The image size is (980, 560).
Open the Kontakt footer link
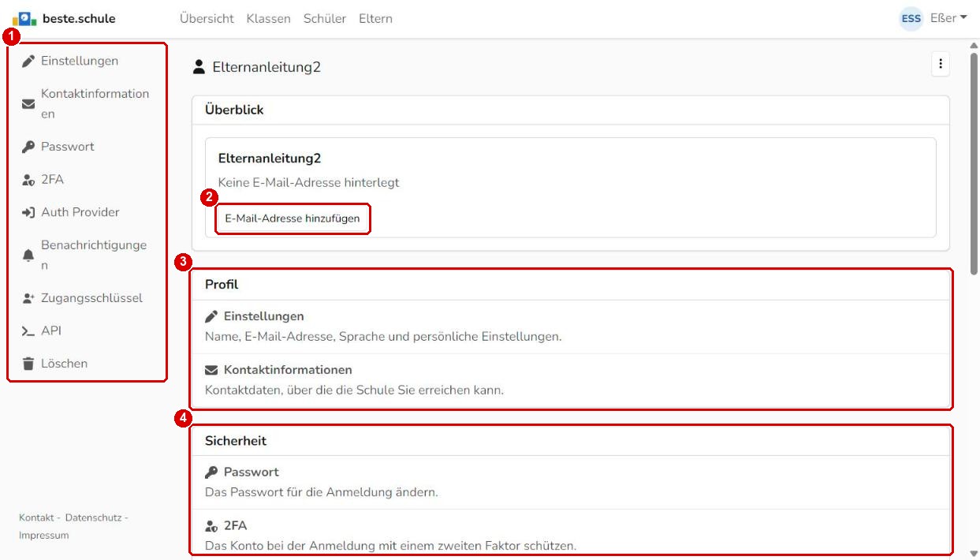pyautogui.click(x=37, y=517)
